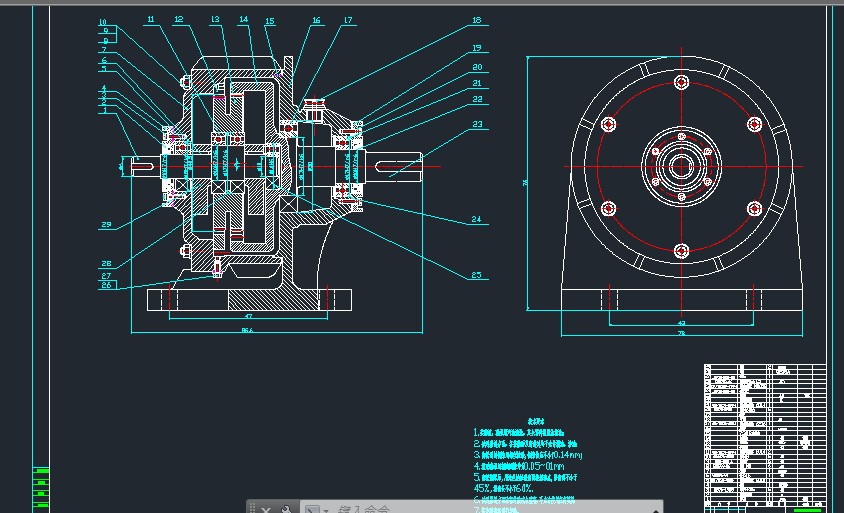The height and width of the screenshot is (513, 844).
Task: Select part balloon number 22
Action: pyautogui.click(x=477, y=99)
